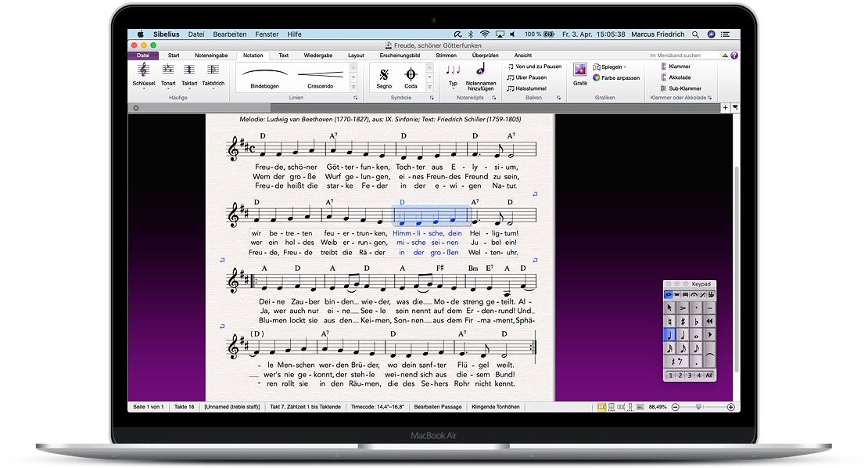Click the Grafik image icon

(580, 70)
